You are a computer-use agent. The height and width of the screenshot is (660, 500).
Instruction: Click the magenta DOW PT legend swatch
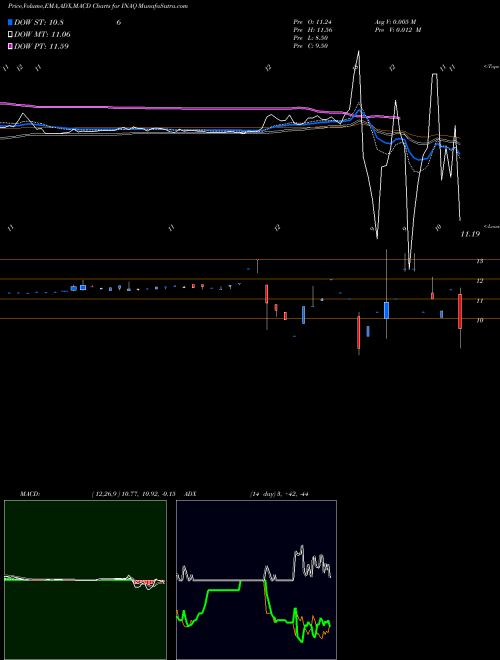[10, 46]
